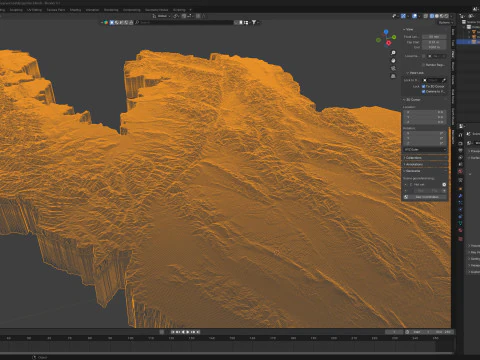The image size is (480, 360).
Task: Click the X-ray toggle icon
Action: click(x=426, y=16)
